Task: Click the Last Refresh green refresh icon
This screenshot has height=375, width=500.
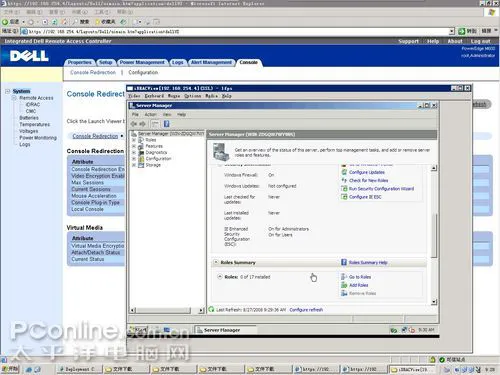Action: pos(211,309)
